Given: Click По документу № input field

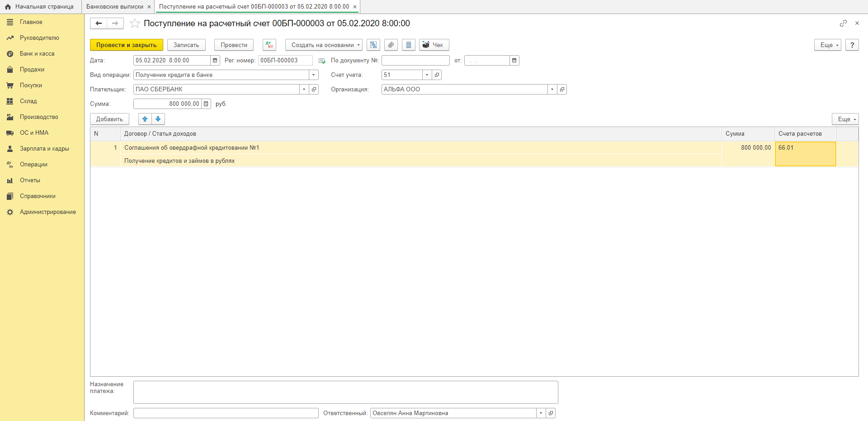Looking at the screenshot, I should coord(415,60).
